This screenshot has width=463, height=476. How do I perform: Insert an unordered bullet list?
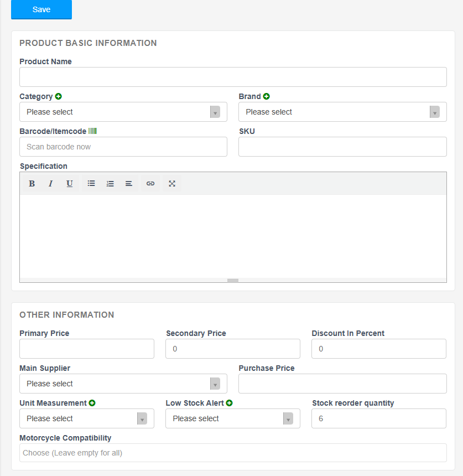tap(91, 184)
